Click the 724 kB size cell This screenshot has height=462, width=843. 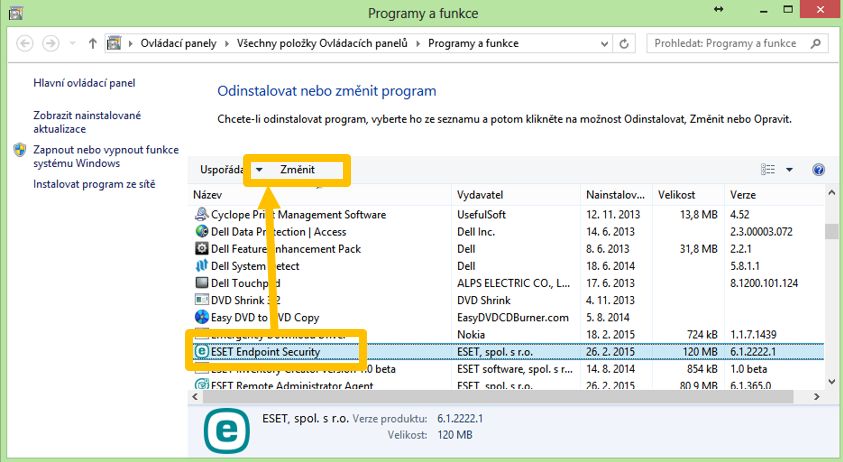click(x=702, y=335)
